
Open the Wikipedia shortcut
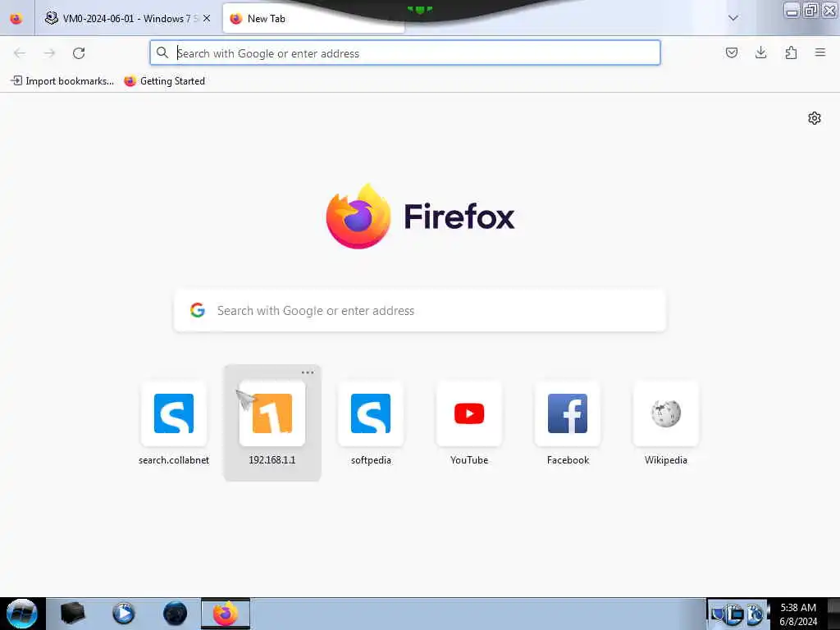coord(666,423)
